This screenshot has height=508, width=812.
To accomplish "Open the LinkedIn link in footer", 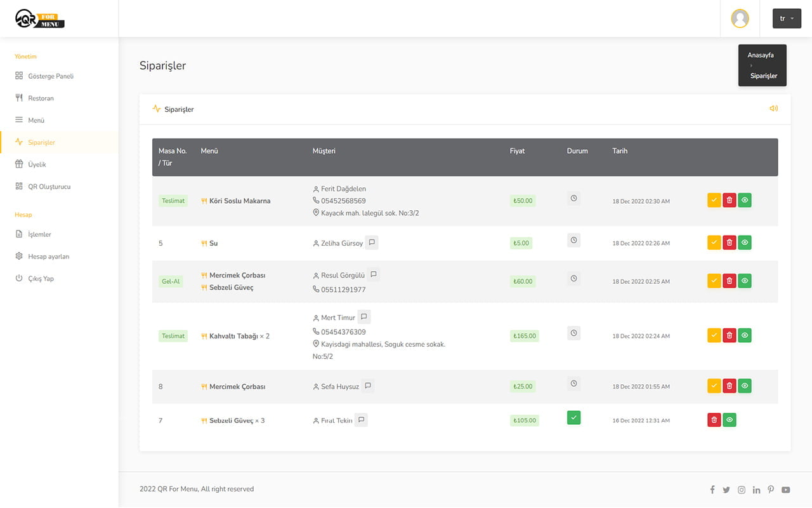I will point(756,490).
